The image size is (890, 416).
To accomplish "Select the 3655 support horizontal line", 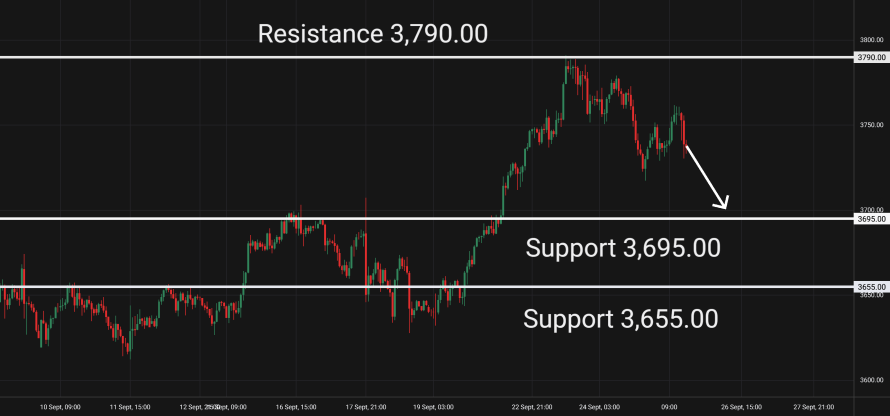I will coord(427,287).
